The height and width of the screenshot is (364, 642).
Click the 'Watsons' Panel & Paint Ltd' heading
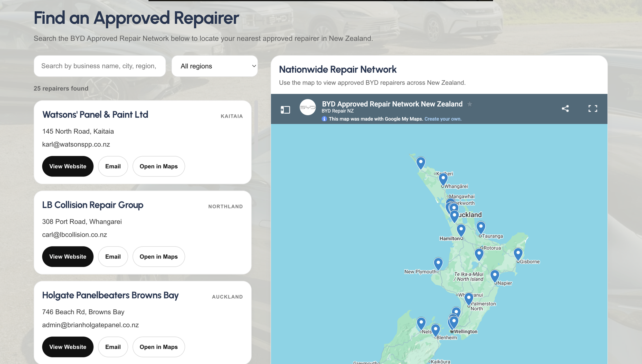(95, 115)
